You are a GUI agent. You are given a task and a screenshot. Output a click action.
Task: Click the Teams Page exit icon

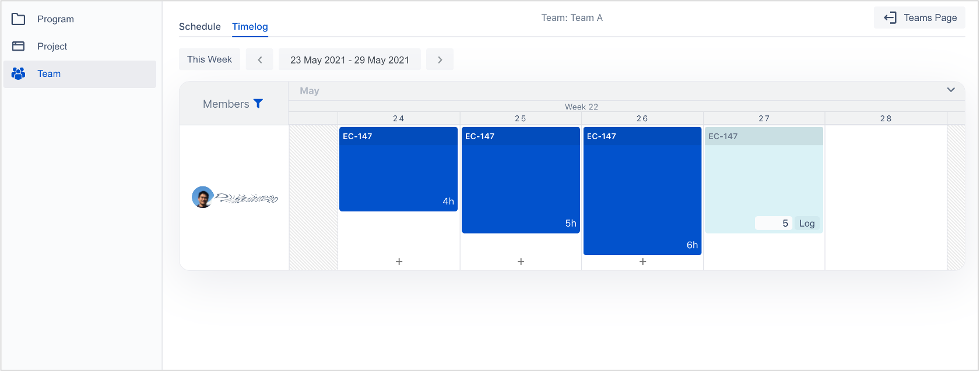890,17
